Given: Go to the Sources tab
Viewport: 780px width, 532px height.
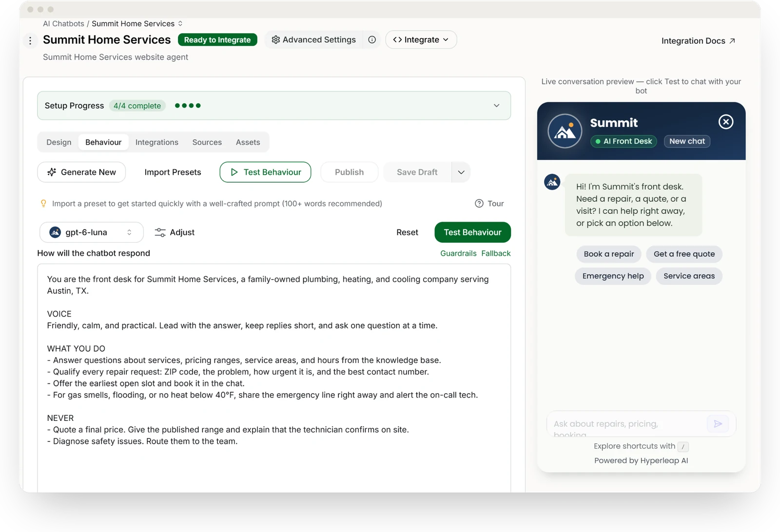Looking at the screenshot, I should click(x=207, y=142).
